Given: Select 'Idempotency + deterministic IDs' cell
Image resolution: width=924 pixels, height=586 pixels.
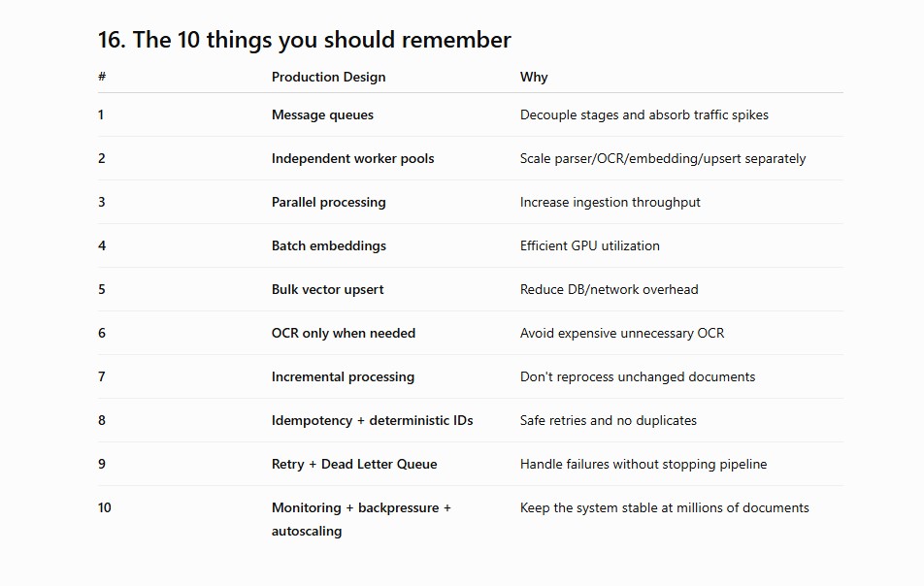Looking at the screenshot, I should click(373, 420).
